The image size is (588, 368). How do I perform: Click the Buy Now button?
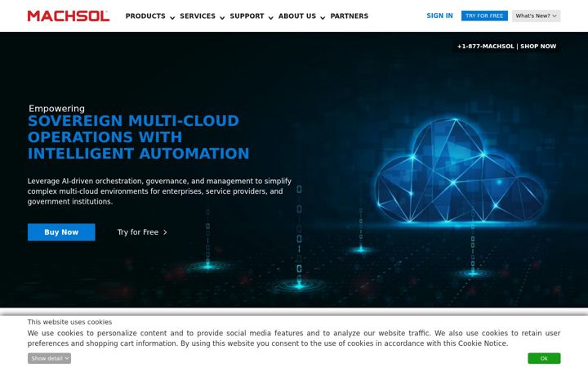61,232
